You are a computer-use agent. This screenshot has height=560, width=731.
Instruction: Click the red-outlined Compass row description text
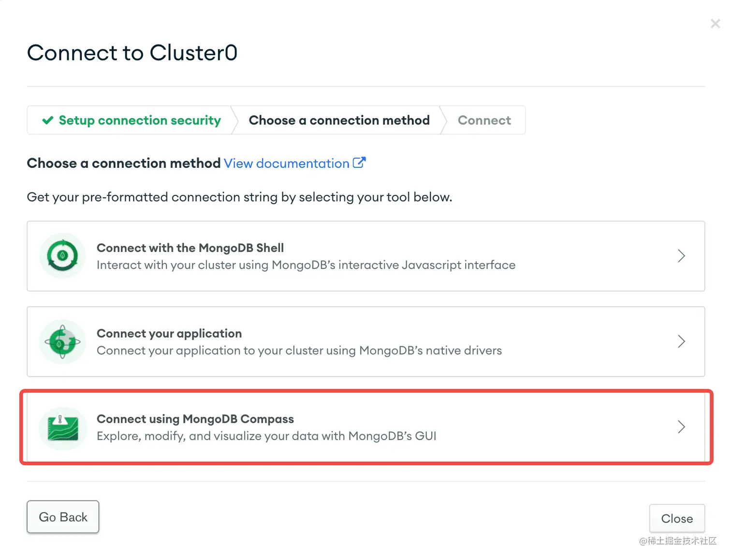pos(266,436)
